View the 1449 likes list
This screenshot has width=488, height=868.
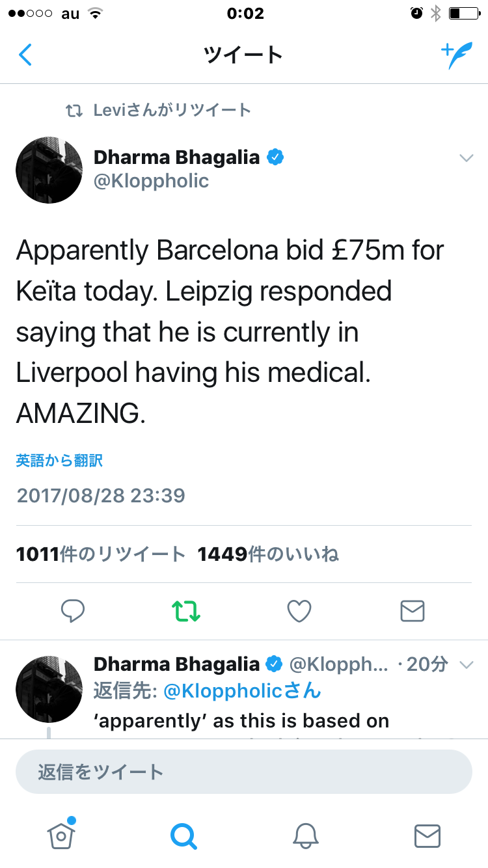(268, 554)
